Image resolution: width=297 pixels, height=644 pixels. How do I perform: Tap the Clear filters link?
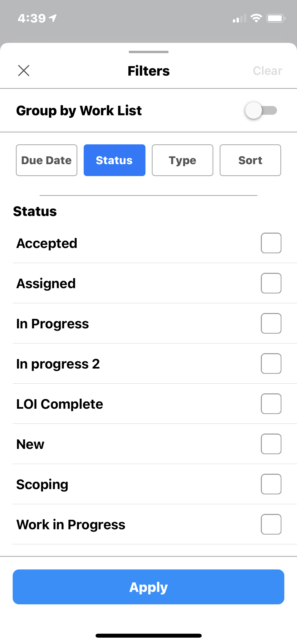[267, 71]
